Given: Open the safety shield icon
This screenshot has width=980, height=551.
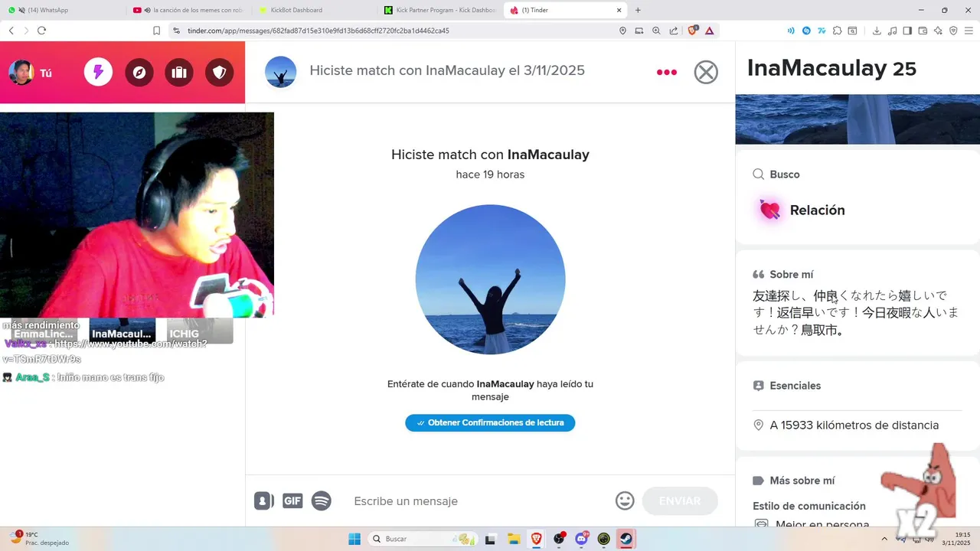Looking at the screenshot, I should (220, 73).
